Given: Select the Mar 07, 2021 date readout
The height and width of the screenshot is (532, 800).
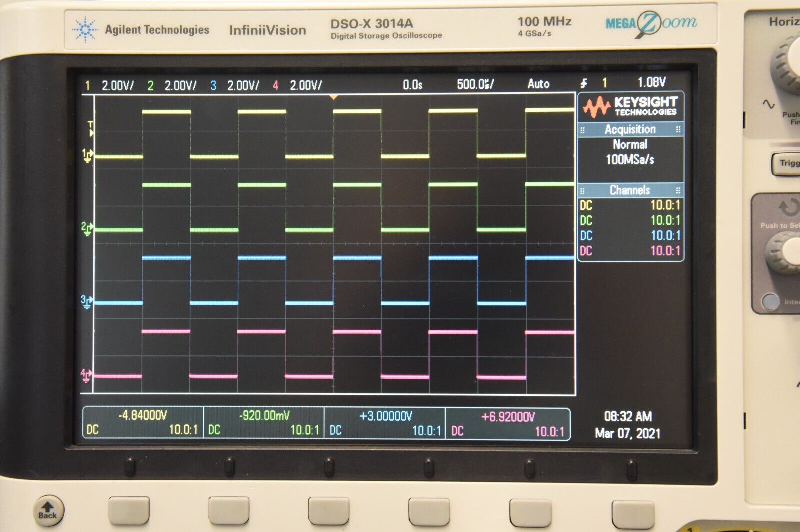Looking at the screenshot, I should [627, 433].
